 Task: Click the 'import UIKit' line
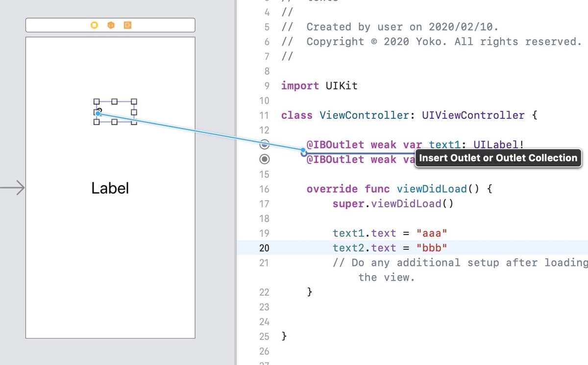point(319,86)
